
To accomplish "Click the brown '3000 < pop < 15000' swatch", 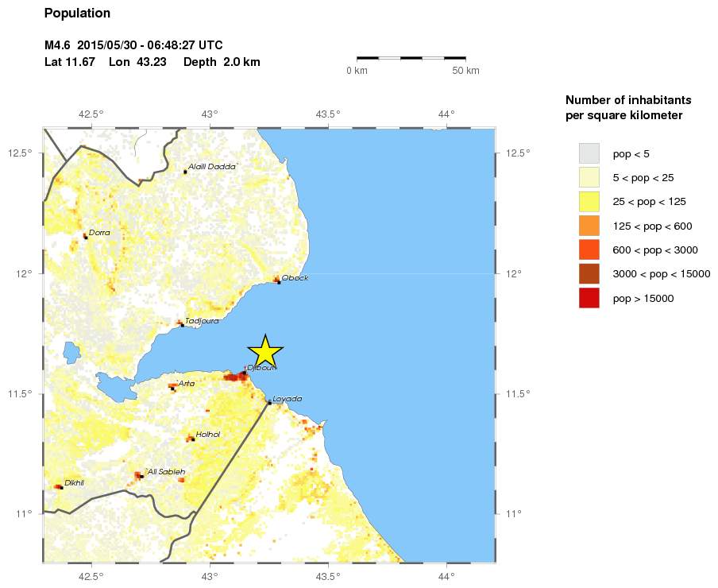I will (x=589, y=274).
